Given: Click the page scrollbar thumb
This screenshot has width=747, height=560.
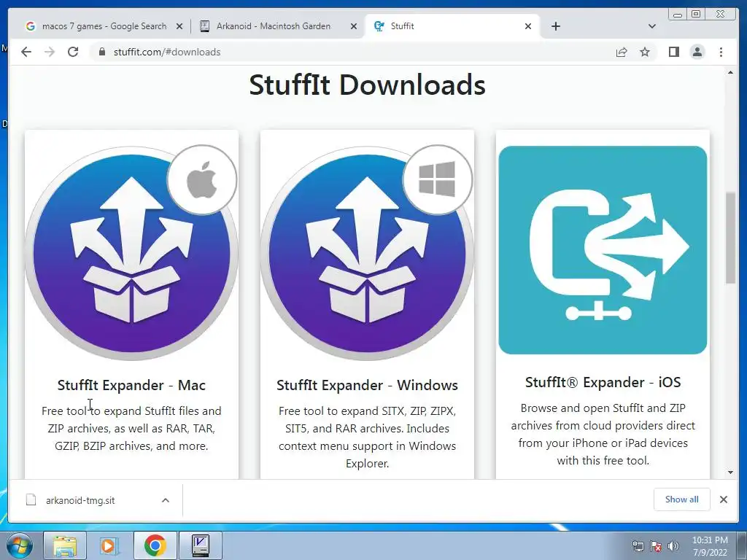Looking at the screenshot, I should (x=730, y=237).
